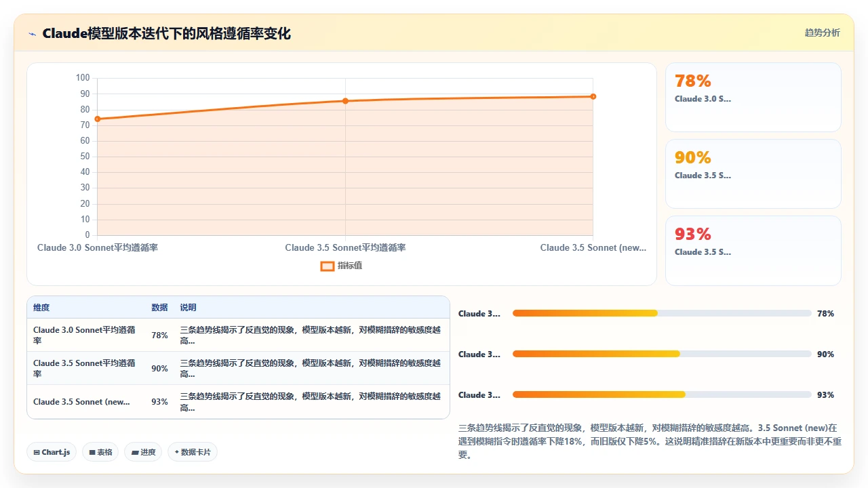Open the 90% data card
The height and width of the screenshot is (488, 868).
[753, 174]
